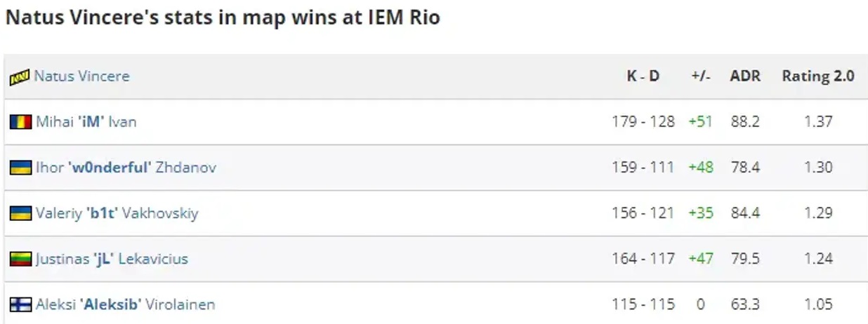Image resolution: width=868 pixels, height=324 pixels.
Task: Click the Finnish flag beside Aleksib
Action: click(x=20, y=304)
